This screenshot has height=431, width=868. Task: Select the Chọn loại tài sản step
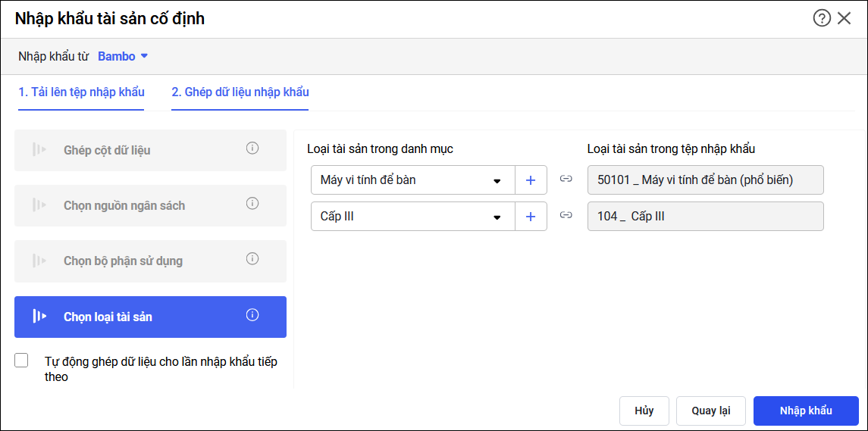(150, 317)
